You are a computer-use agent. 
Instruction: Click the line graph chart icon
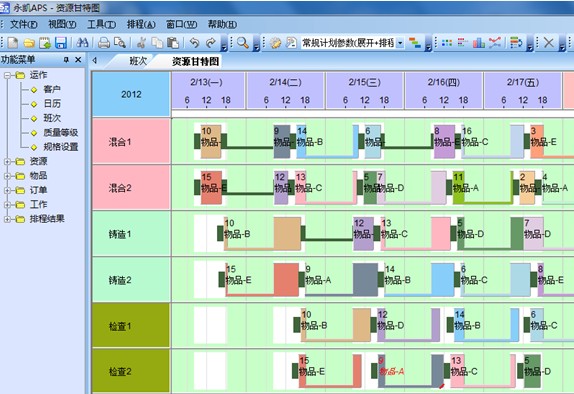[495, 43]
